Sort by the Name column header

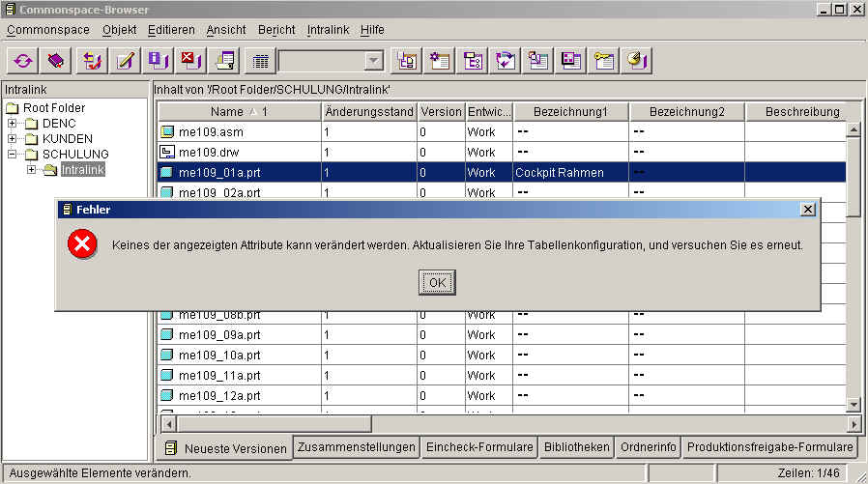point(239,112)
